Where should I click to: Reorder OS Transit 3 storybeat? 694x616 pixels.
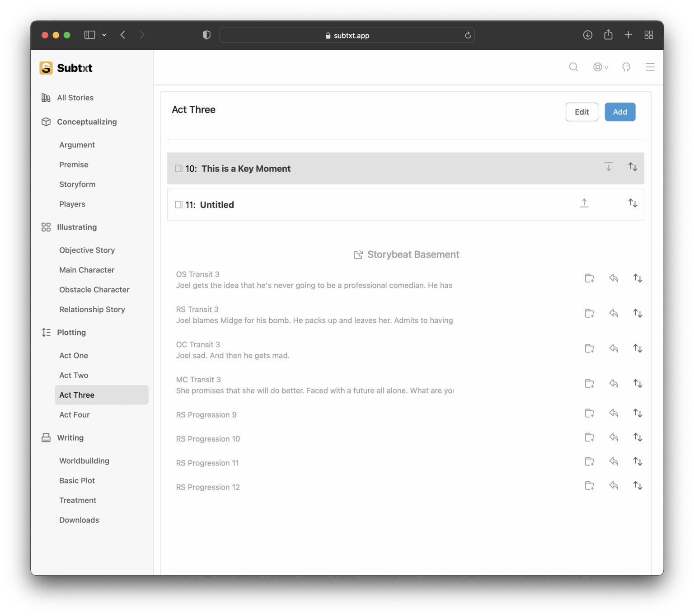tap(638, 278)
